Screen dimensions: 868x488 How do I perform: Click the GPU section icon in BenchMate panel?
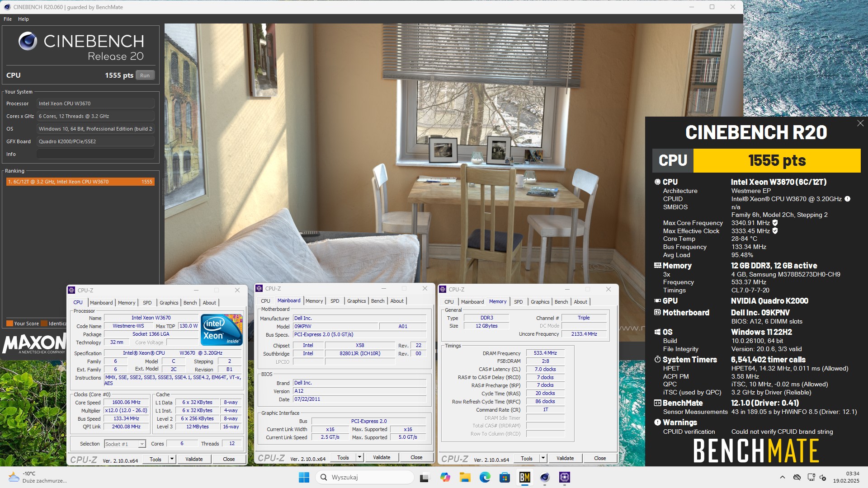(x=657, y=301)
